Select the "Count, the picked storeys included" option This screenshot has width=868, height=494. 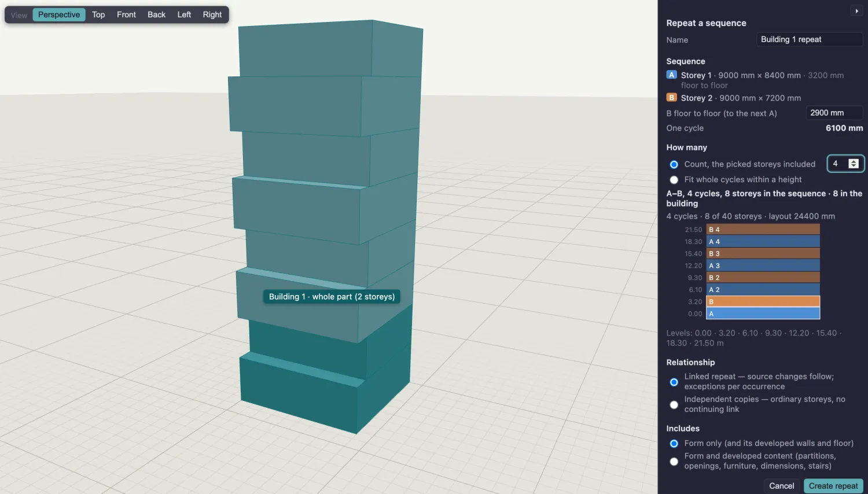pyautogui.click(x=674, y=164)
